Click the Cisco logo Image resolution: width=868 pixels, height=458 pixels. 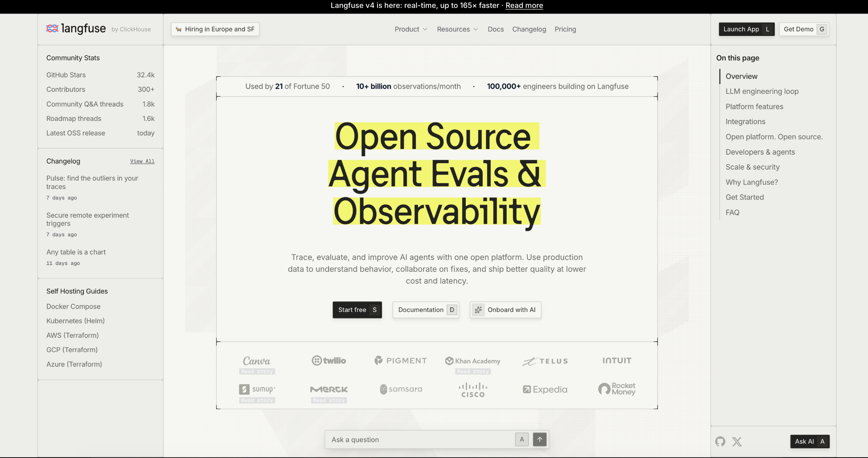tap(473, 390)
